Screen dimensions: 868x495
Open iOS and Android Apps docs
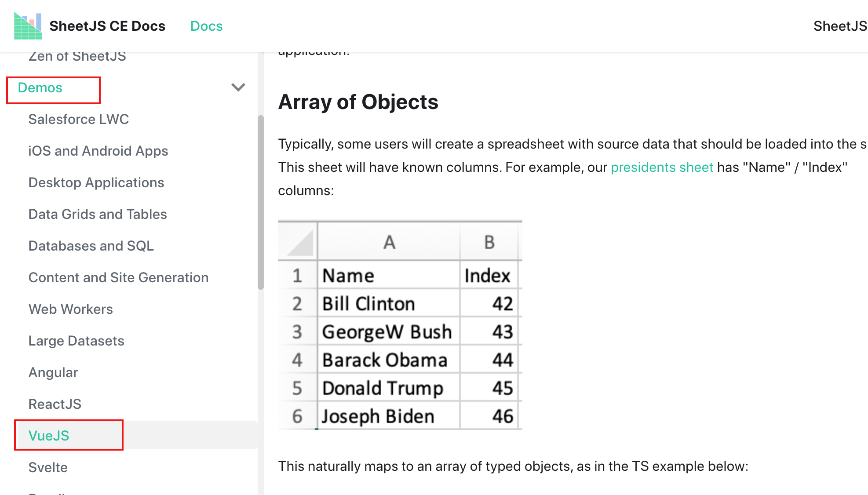point(98,151)
